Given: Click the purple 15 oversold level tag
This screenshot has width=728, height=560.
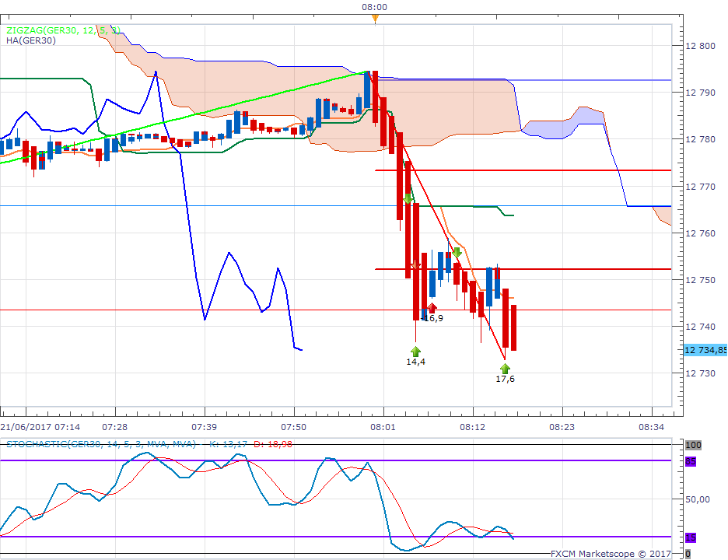Looking at the screenshot, I should (691, 537).
